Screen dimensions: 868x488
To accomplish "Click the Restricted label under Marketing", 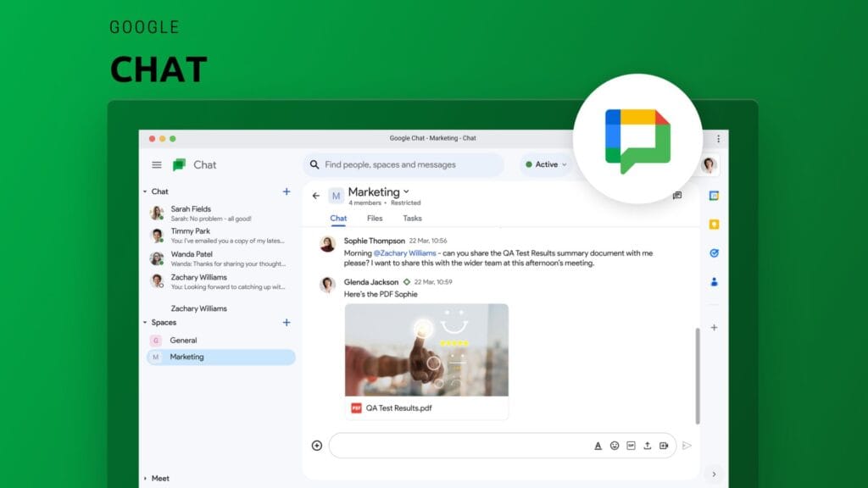I will pos(406,203).
